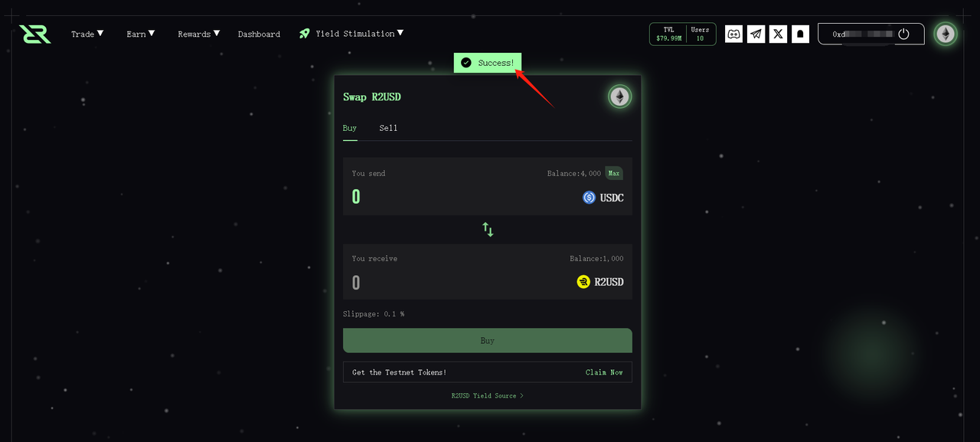Open the R2USD Yield Source link
This screenshot has width=980, height=442.
[x=488, y=396]
